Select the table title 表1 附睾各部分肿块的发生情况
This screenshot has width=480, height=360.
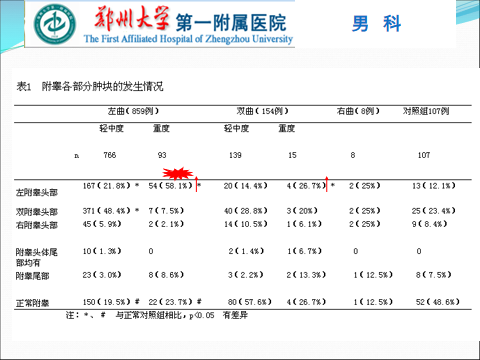[90, 87]
